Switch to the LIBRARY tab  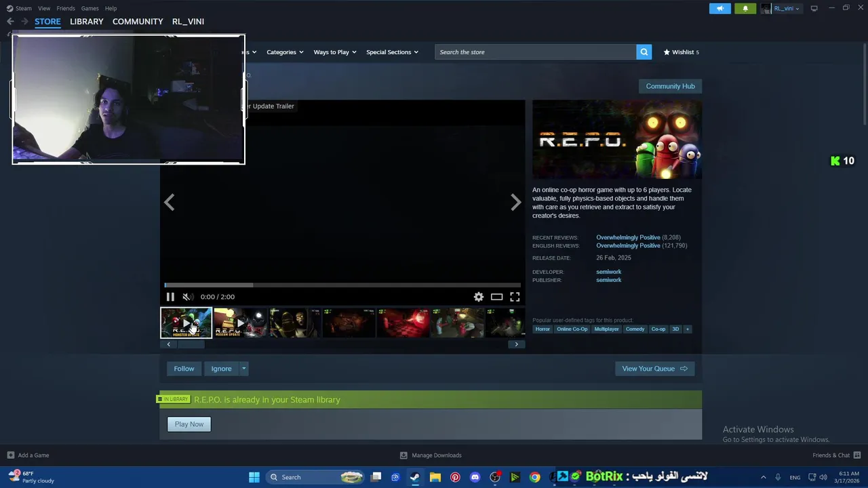pyautogui.click(x=87, y=22)
